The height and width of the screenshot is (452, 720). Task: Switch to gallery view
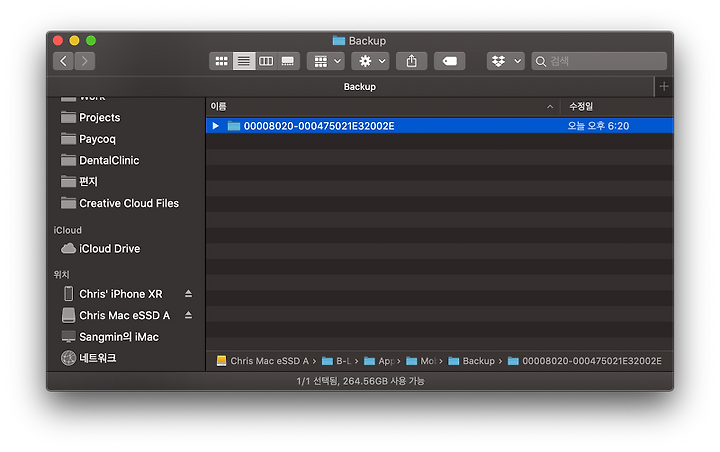[x=288, y=61]
